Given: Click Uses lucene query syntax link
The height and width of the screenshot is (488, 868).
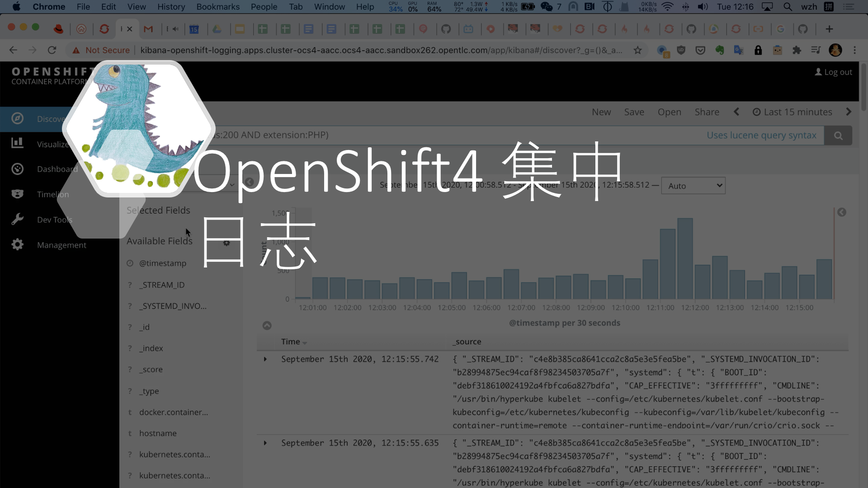Looking at the screenshot, I should click(761, 135).
